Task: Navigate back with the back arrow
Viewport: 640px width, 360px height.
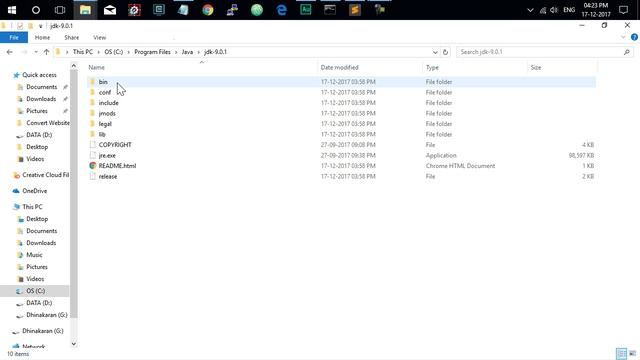Action: coord(9,52)
